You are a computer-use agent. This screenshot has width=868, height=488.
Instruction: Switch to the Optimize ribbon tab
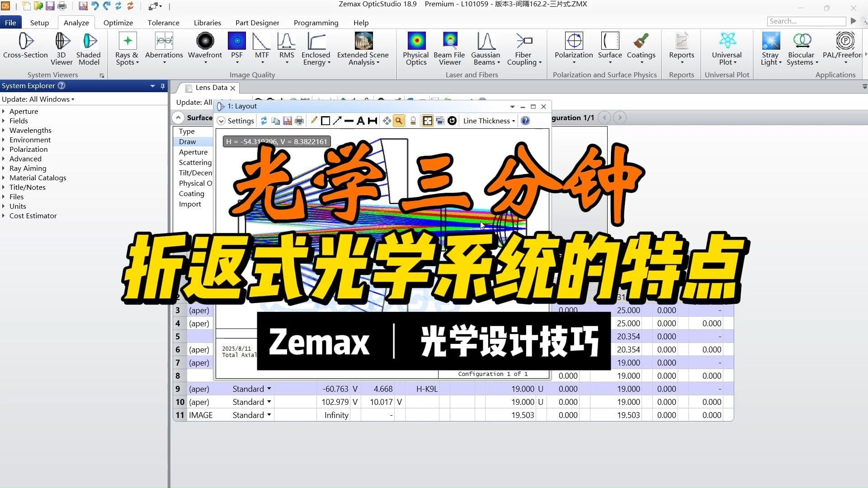118,23
